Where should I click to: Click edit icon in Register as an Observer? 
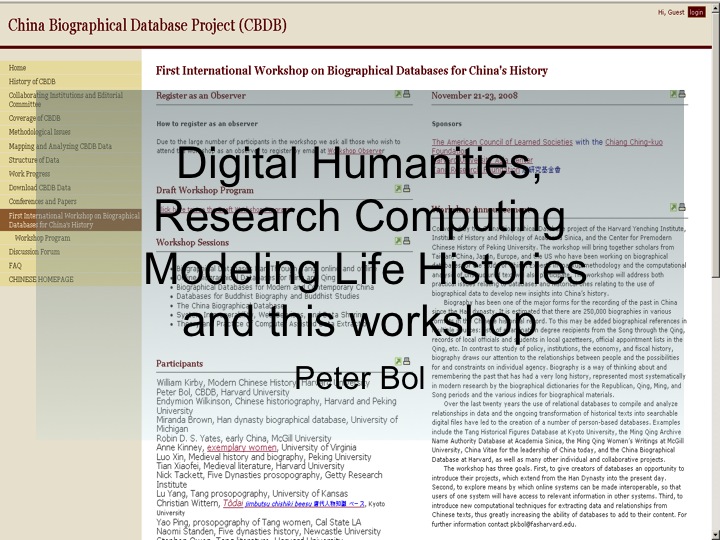(398, 94)
